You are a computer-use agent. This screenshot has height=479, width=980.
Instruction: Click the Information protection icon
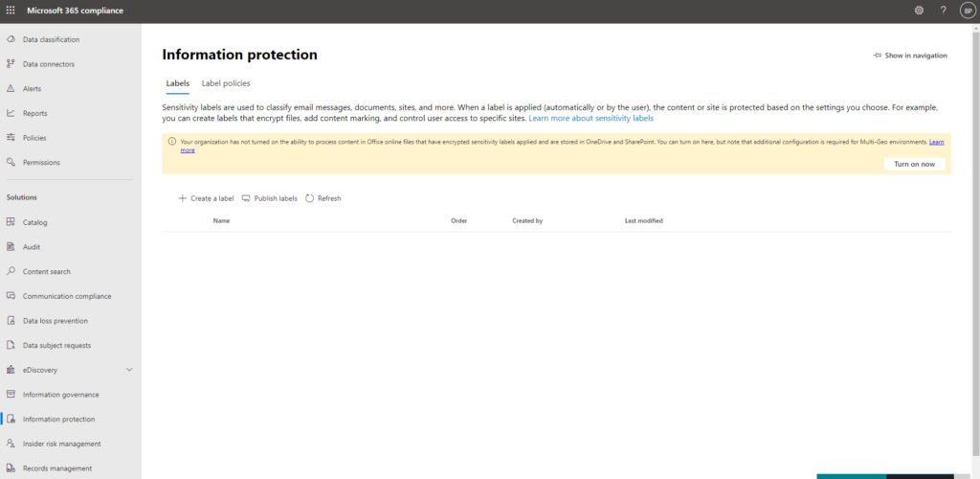point(10,419)
